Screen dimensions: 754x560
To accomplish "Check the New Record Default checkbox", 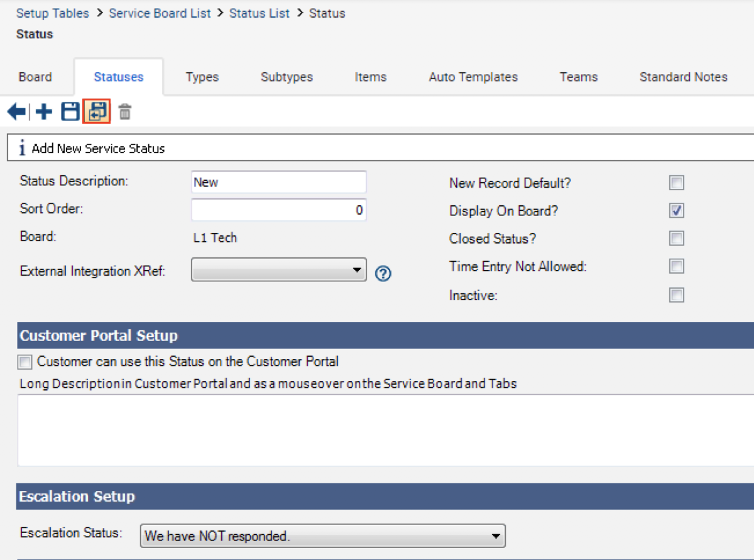I will [x=677, y=183].
